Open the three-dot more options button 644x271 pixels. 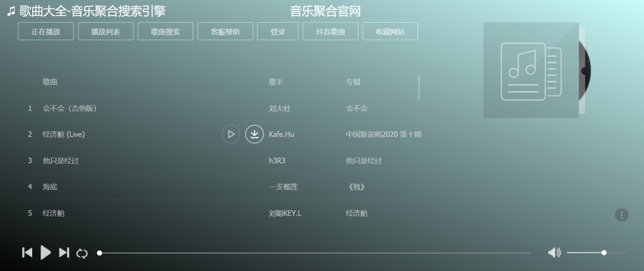click(621, 215)
